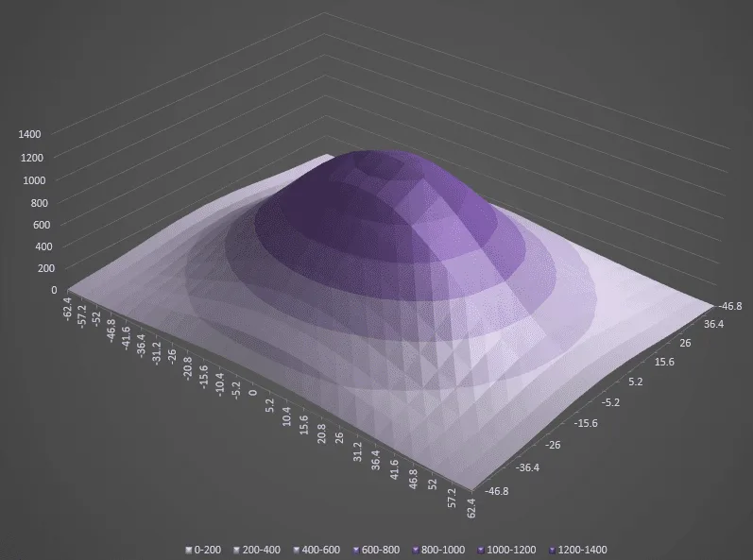Click the 1200-1400 legend color swatch
This screenshot has width=753, height=560.
553,550
